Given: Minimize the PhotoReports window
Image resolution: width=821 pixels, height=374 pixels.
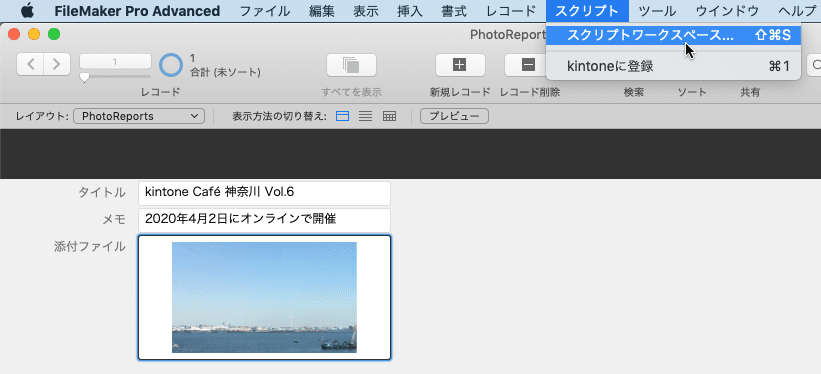Looking at the screenshot, I should coord(34,35).
